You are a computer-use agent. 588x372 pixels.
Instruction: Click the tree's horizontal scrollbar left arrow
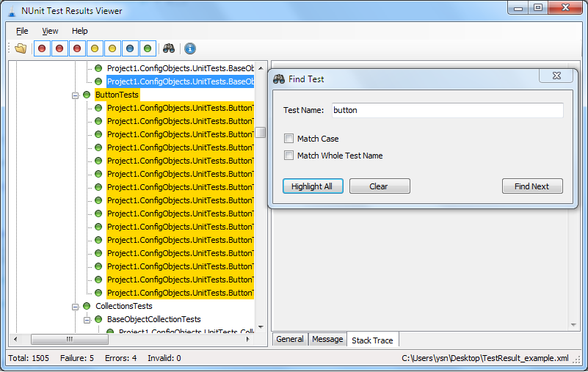[x=15, y=340]
